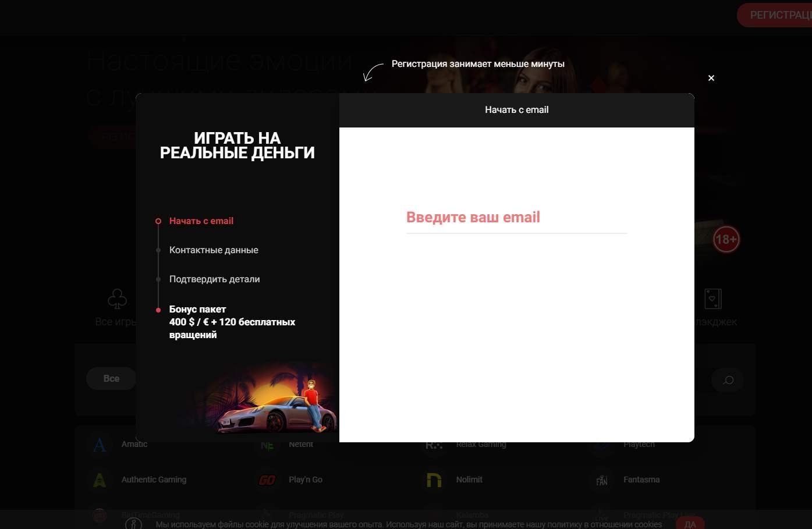Select the 'Все' filter pill
This screenshot has height=529, width=812.
click(111, 379)
